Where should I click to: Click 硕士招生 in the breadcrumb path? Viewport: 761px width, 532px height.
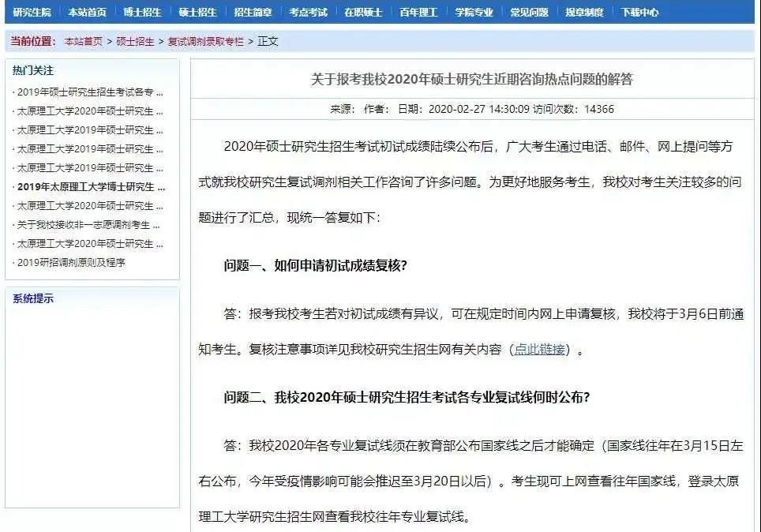coord(135,42)
